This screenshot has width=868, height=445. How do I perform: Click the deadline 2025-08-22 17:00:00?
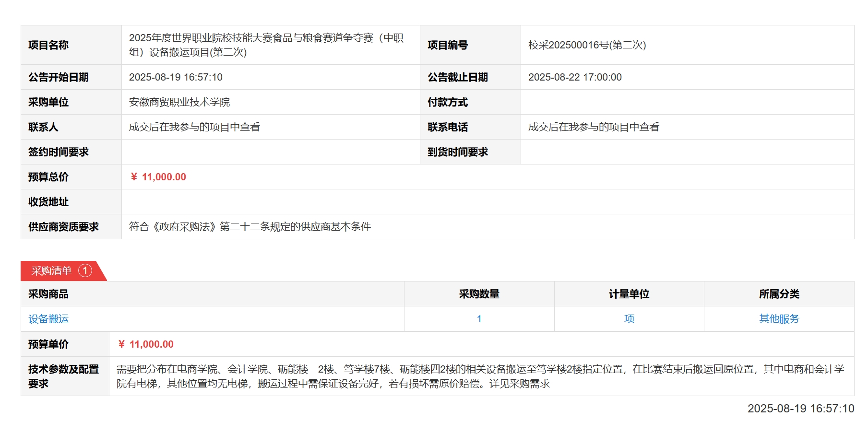pyautogui.click(x=575, y=77)
